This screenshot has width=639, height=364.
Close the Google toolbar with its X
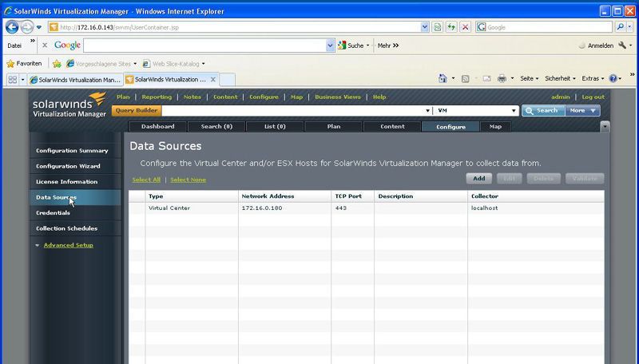click(x=45, y=45)
